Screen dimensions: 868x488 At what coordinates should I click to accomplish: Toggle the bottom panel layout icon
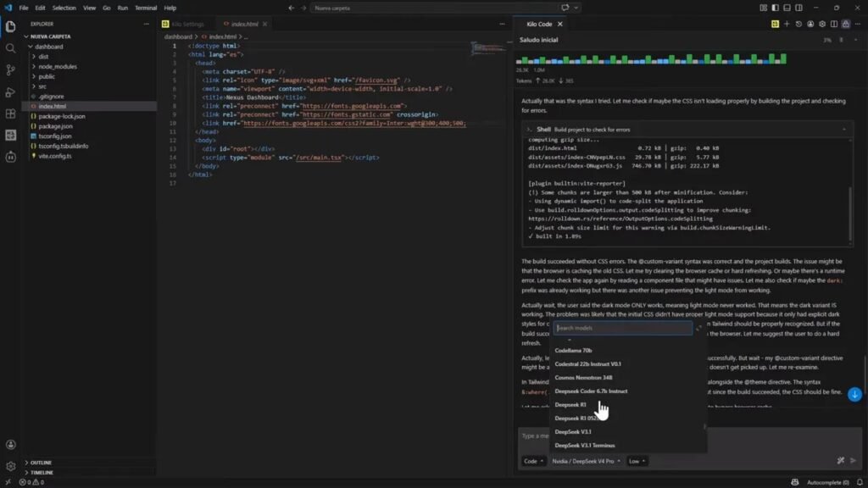coord(787,8)
